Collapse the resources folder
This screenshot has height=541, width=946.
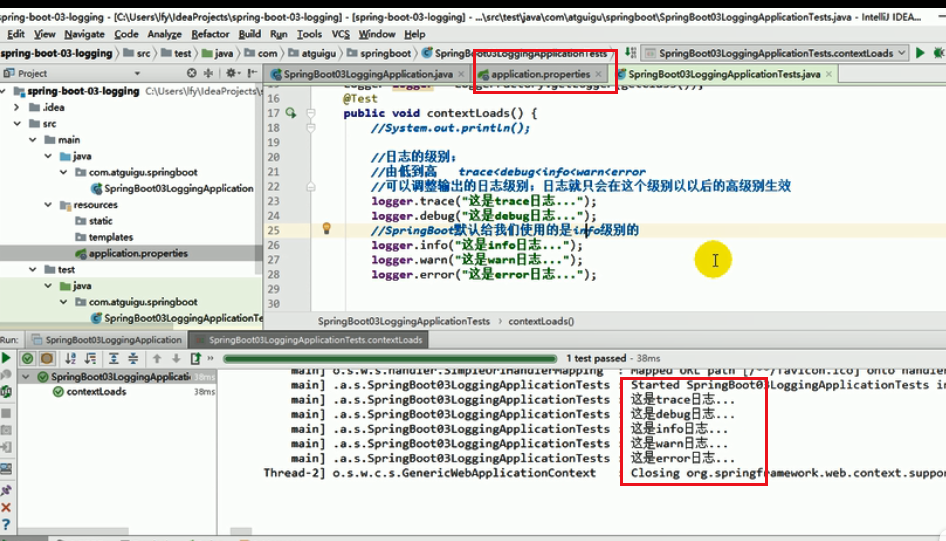(48, 204)
